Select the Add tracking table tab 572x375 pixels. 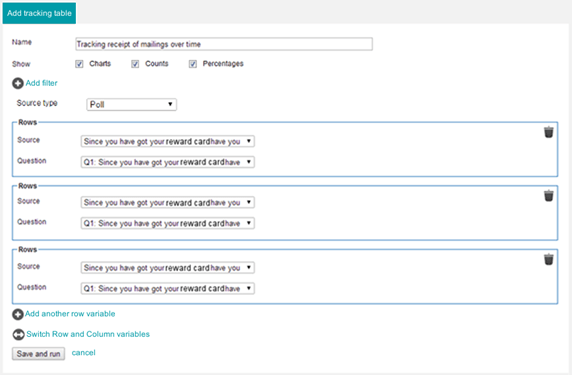coord(39,13)
